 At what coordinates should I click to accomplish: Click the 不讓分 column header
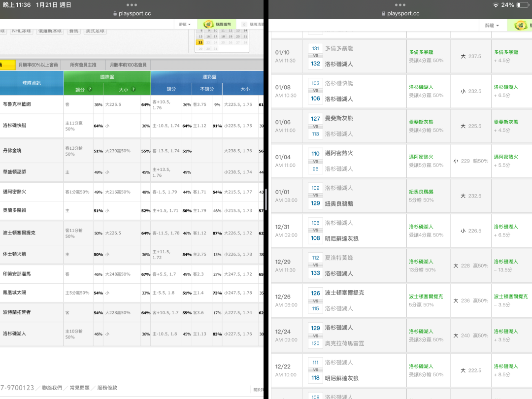(x=207, y=89)
